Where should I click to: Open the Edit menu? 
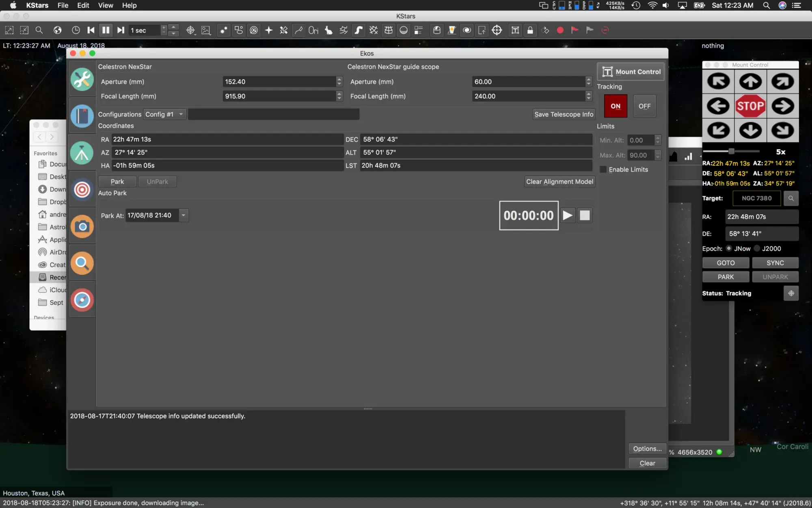click(x=83, y=5)
